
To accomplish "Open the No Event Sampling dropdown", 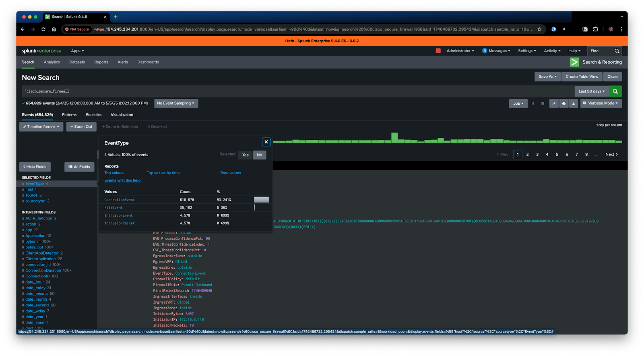I will coord(176,103).
